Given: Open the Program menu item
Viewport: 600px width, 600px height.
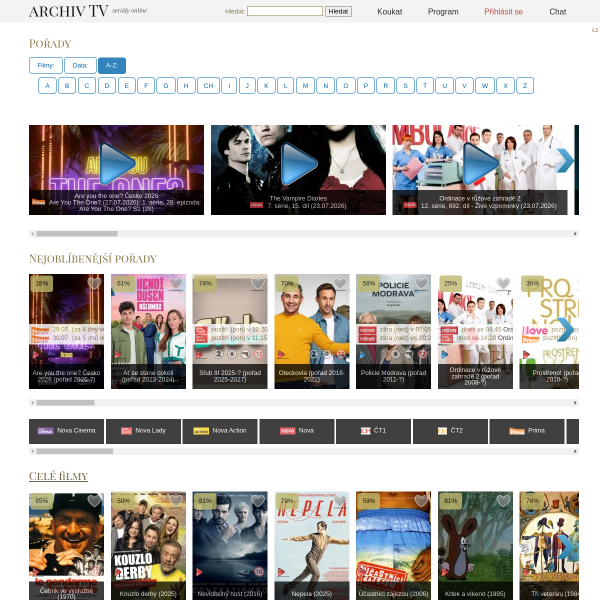Looking at the screenshot, I should click(x=443, y=12).
